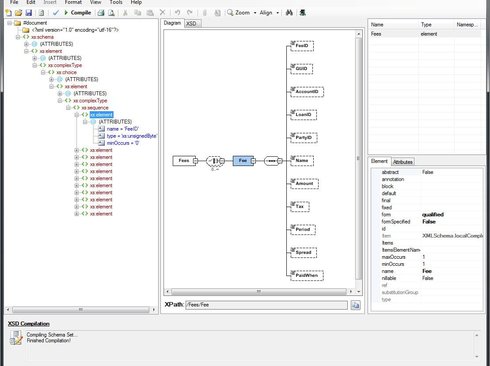Select the Element properties tab
Image resolution: width=490 pixels, height=366 pixels.
click(x=379, y=161)
